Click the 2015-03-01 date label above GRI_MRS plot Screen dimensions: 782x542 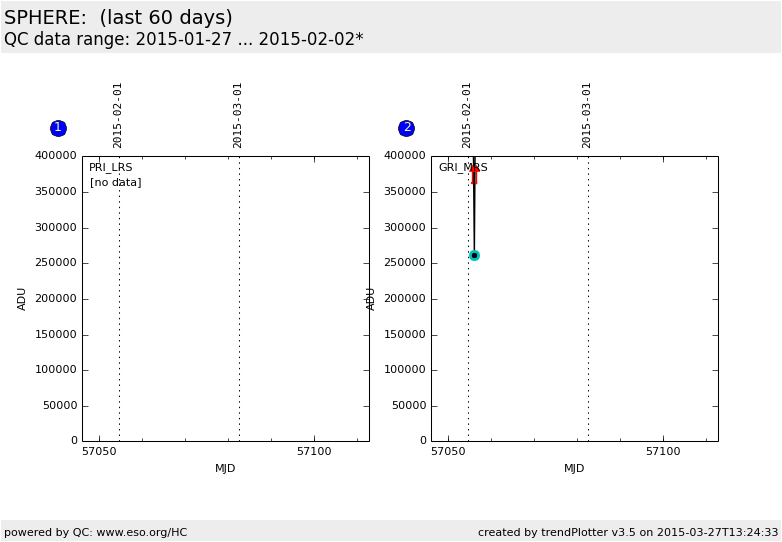point(587,115)
